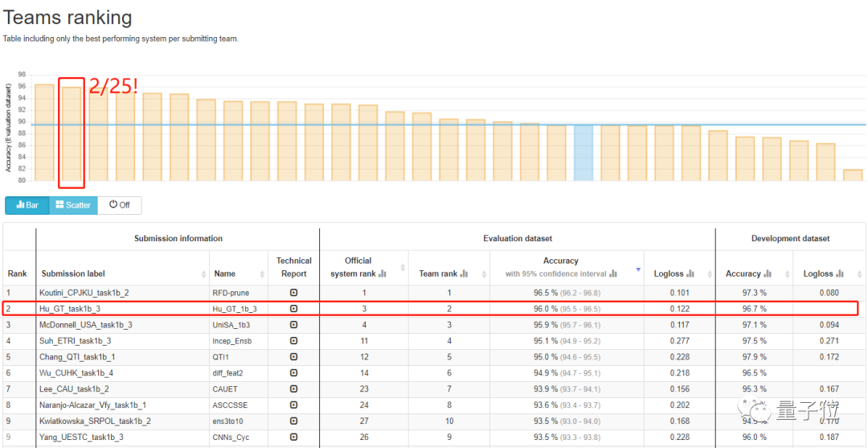Open technical report icon for McDonnell_USA_task1b_3

click(293, 325)
